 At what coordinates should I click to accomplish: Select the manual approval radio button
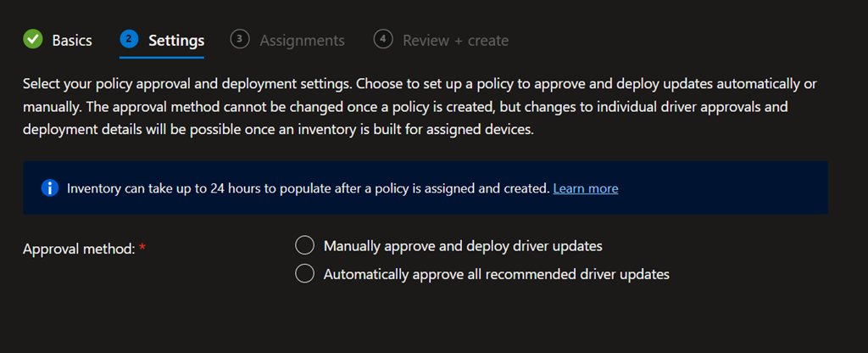[304, 246]
